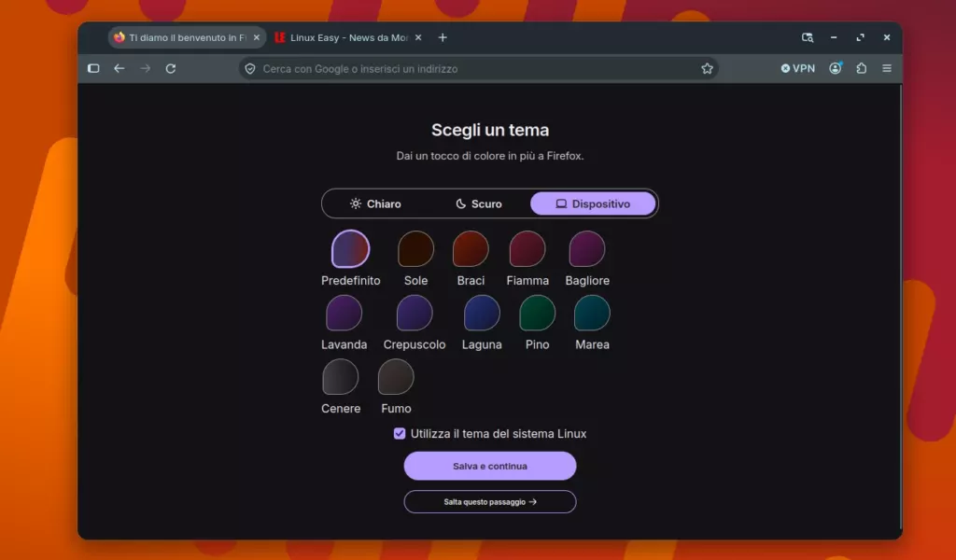Reload the current page
Image resolution: width=956 pixels, height=560 pixels.
[x=171, y=68]
